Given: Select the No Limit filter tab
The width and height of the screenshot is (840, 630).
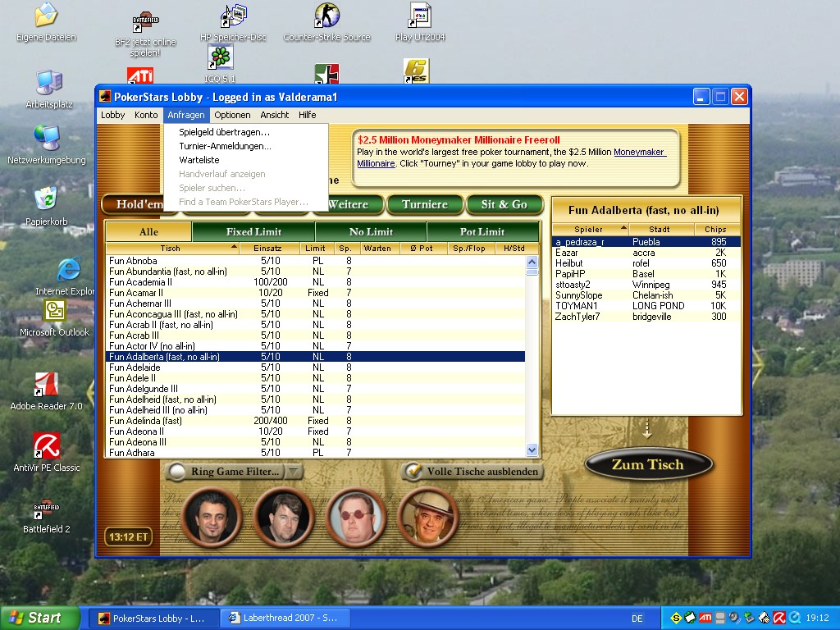Looking at the screenshot, I should coord(371,232).
